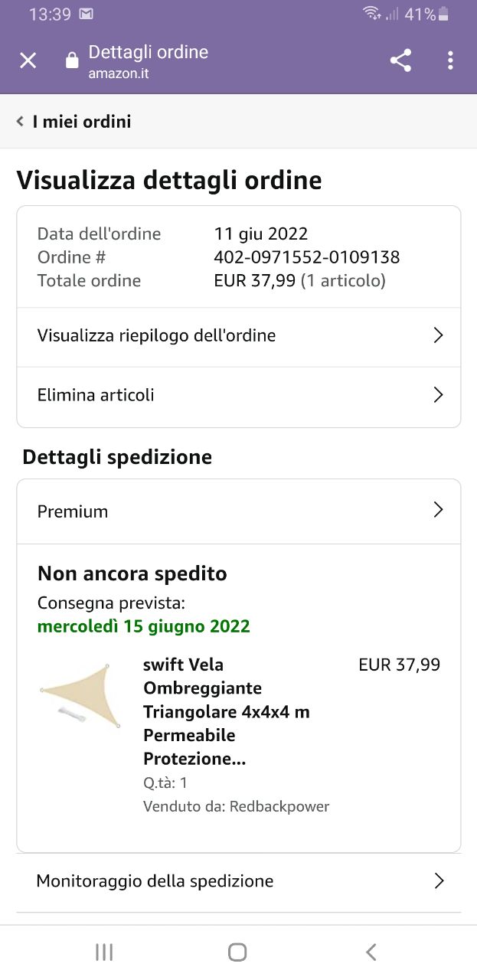This screenshot has width=477, height=980.
Task: Tap the share icon
Action: click(400, 60)
